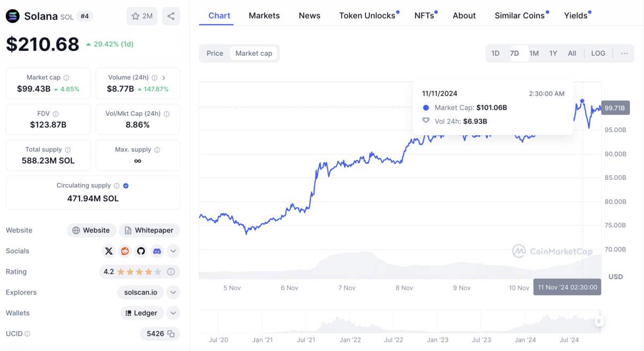This screenshot has height=351, width=644.
Task: Open the Token Unlocks tab
Action: [368, 16]
